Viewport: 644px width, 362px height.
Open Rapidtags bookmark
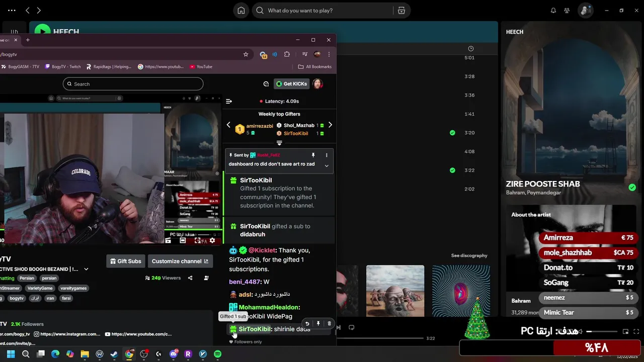(x=109, y=66)
